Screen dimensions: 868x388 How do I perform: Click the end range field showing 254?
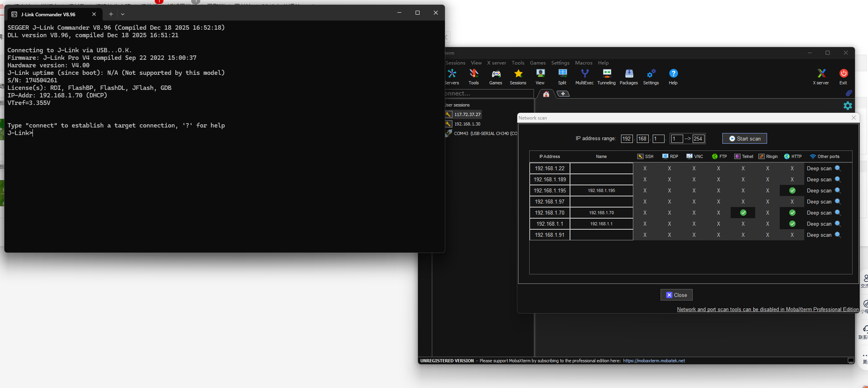click(x=698, y=139)
